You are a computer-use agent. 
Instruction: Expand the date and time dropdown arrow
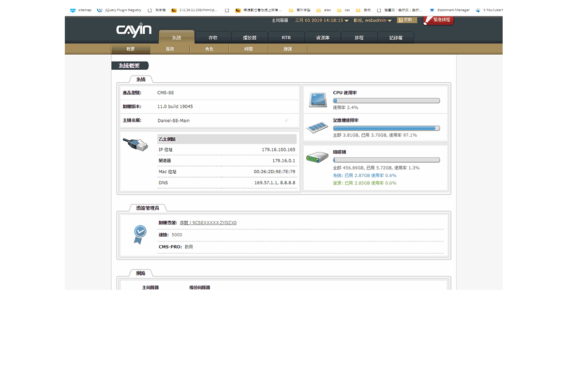[346, 21]
